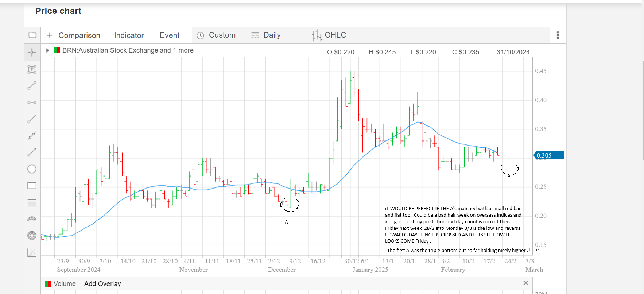Open the folder icon in chart toolbar
The width and height of the screenshot is (644, 294).
coord(32,35)
